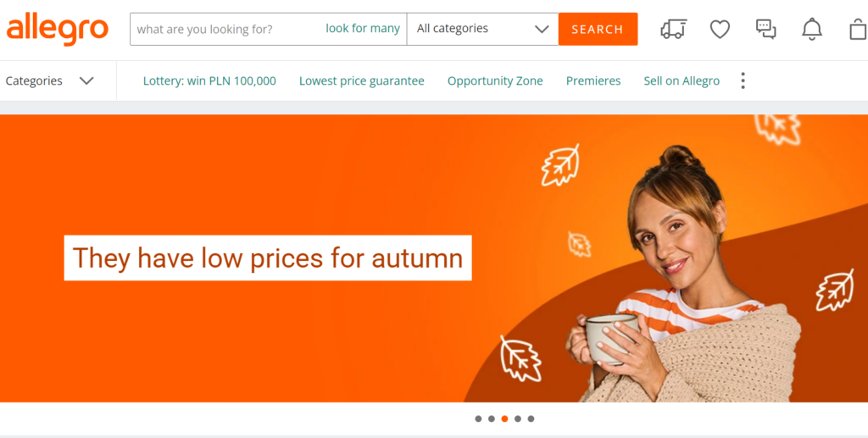Open messages chat bubbles icon
This screenshot has height=438, width=868.
(x=766, y=29)
